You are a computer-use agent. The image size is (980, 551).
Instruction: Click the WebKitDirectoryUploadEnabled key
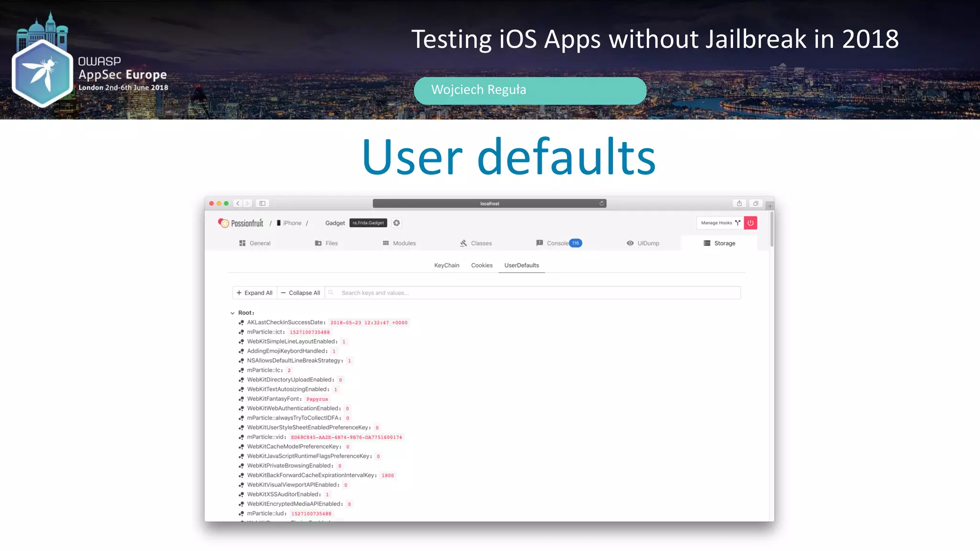pos(291,380)
